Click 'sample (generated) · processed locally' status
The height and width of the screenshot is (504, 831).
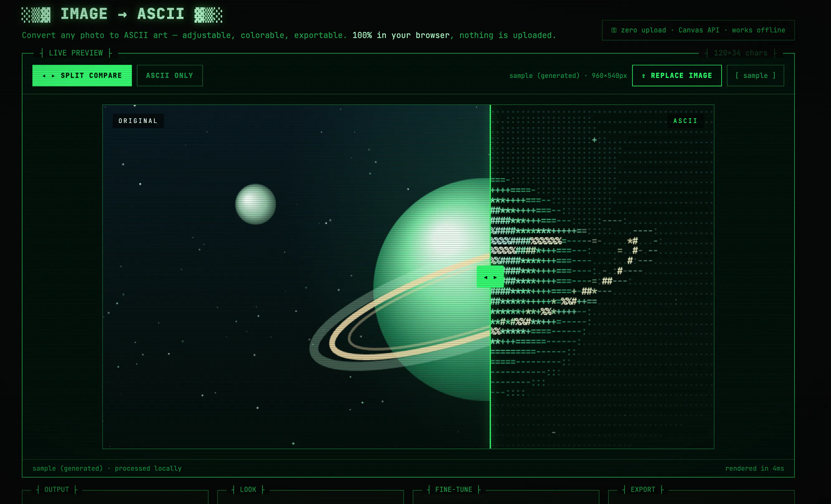pos(107,468)
